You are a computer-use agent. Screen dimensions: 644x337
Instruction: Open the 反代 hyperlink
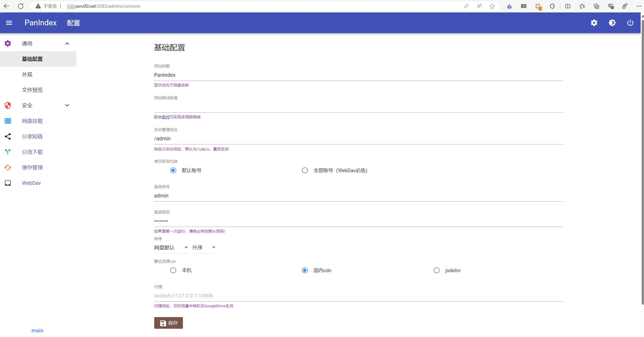pyautogui.click(x=166, y=117)
